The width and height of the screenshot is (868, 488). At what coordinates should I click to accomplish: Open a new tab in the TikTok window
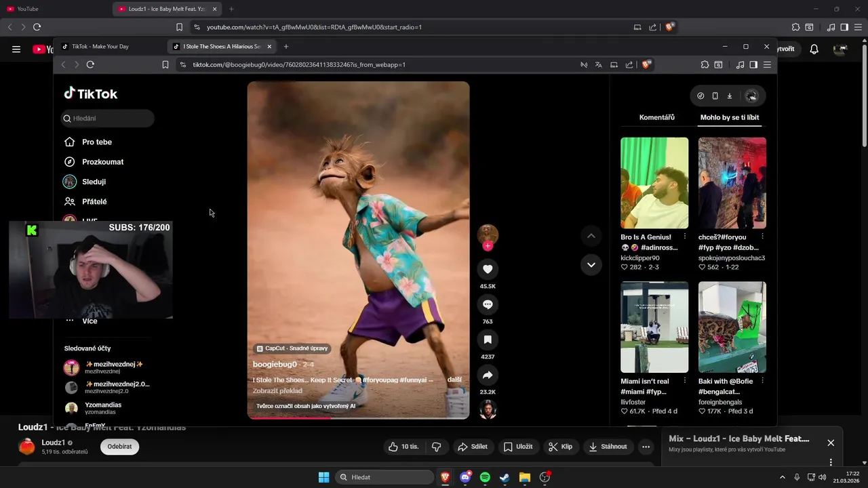286,47
